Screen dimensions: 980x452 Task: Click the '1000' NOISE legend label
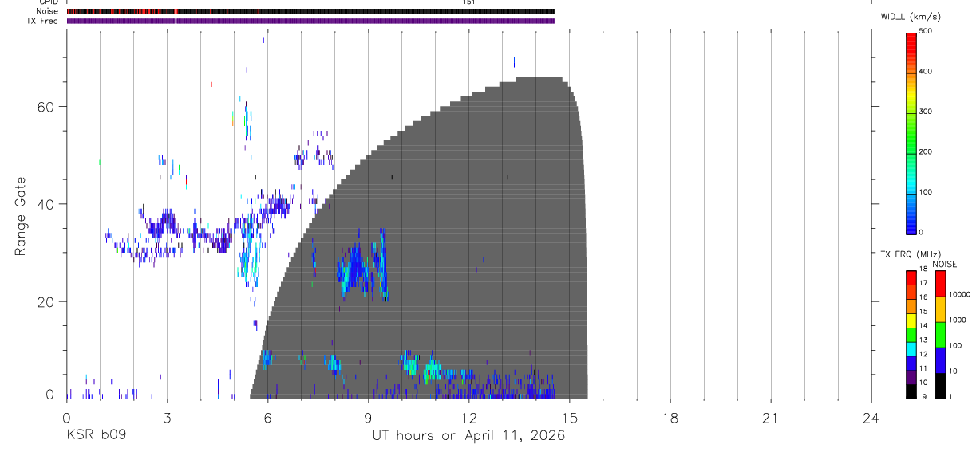[x=958, y=320]
